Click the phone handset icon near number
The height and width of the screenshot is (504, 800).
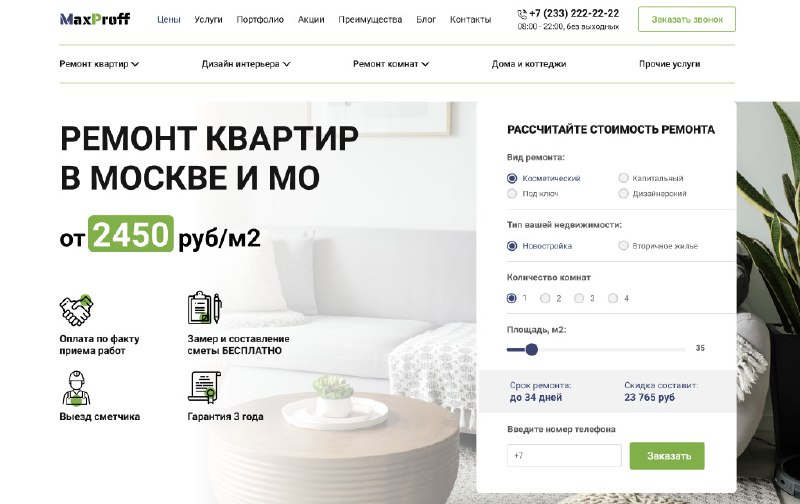coord(522,14)
